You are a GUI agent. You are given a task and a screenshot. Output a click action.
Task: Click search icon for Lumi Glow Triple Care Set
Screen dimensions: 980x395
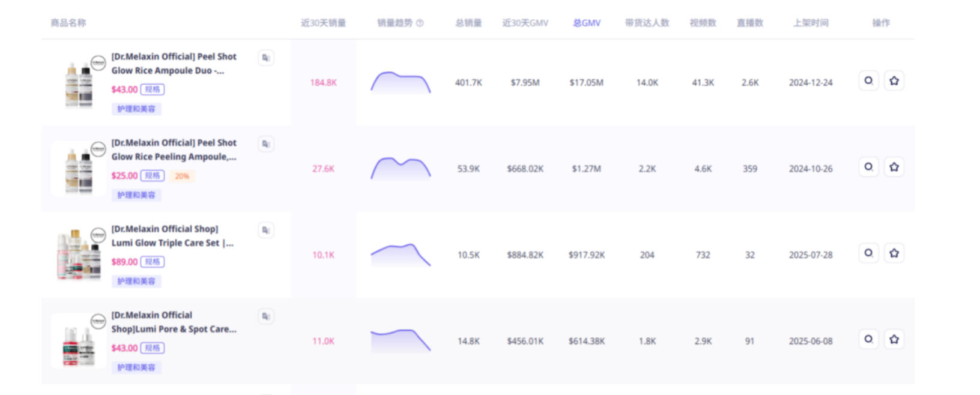(x=869, y=253)
